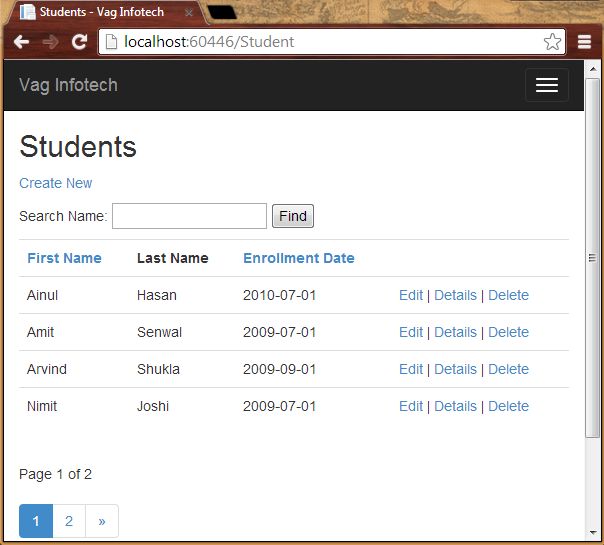Screen dimensions: 604x545
Task: Click the Page 1 of 2 text
Action: pos(55,474)
